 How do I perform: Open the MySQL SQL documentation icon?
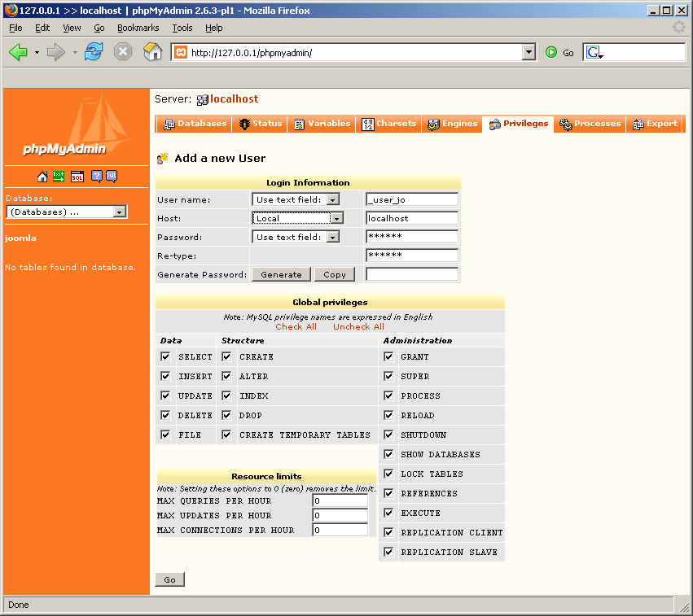[x=112, y=176]
